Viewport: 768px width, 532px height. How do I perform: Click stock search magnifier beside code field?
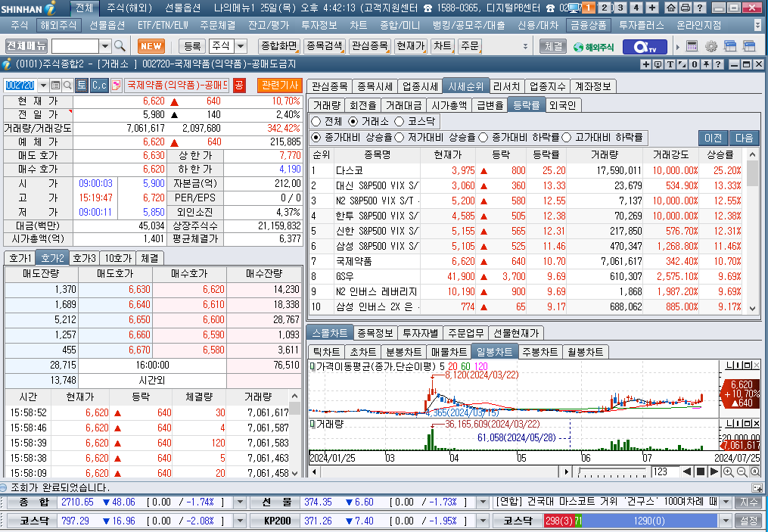click(x=67, y=86)
